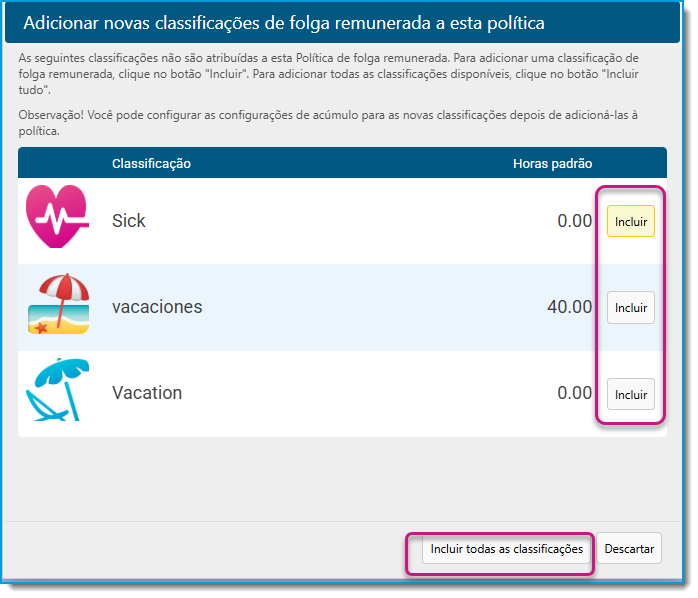Viewport: 698px width, 598px height.
Task: Select the Vacation classification name
Action: click(x=148, y=395)
